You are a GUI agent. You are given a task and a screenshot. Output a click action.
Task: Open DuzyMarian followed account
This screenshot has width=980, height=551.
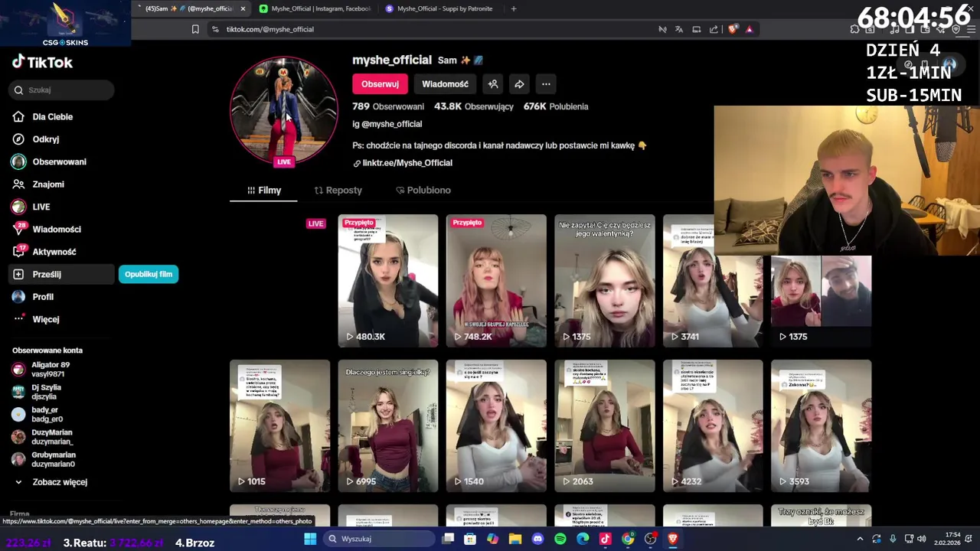(x=43, y=437)
